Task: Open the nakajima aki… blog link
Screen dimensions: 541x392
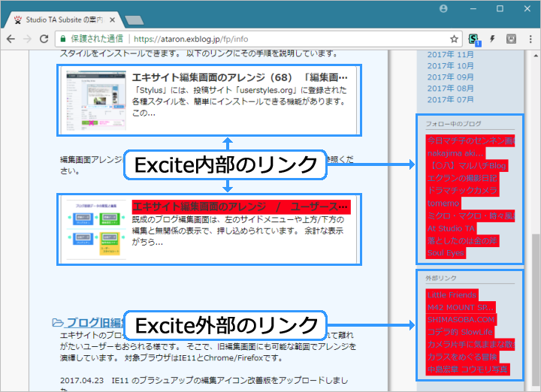Action: pyautogui.click(x=455, y=153)
